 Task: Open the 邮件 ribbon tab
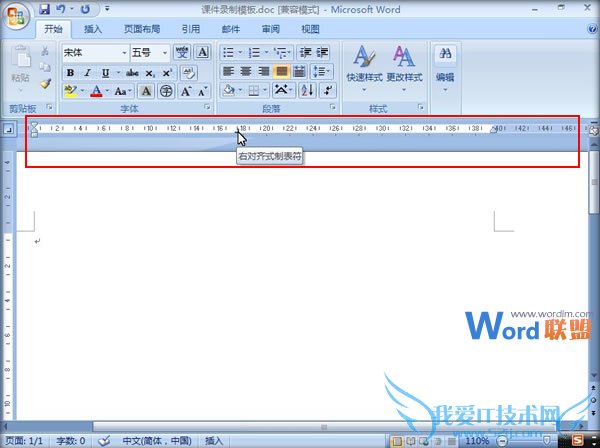[x=231, y=29]
